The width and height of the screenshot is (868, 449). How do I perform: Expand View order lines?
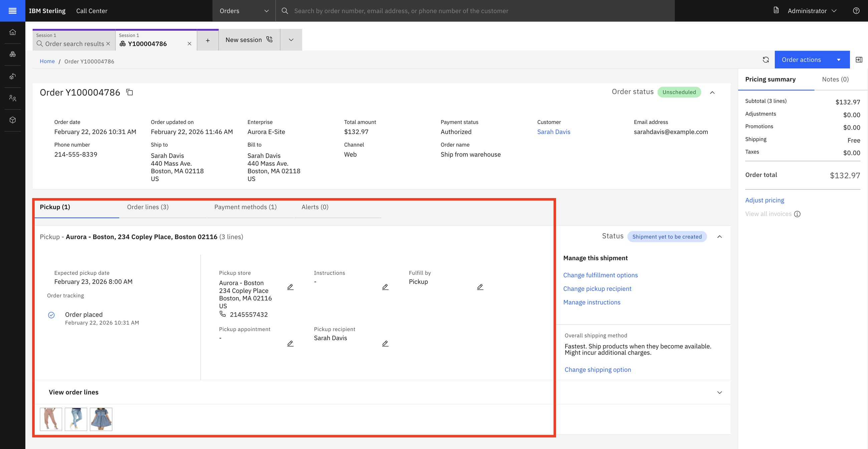pyautogui.click(x=383, y=392)
